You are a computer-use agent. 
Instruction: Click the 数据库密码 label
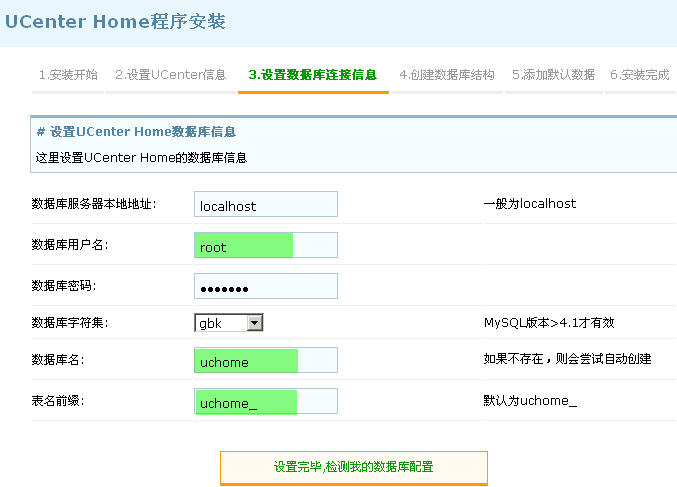click(x=63, y=286)
